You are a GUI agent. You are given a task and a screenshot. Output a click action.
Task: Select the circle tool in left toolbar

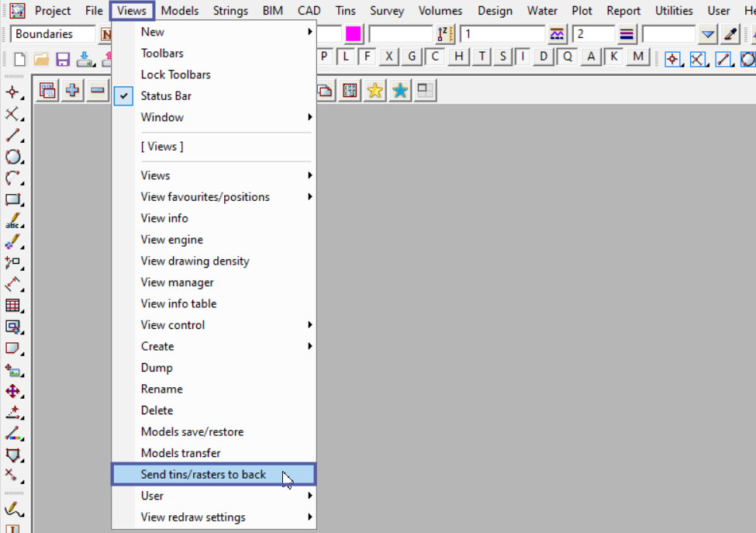(12, 157)
